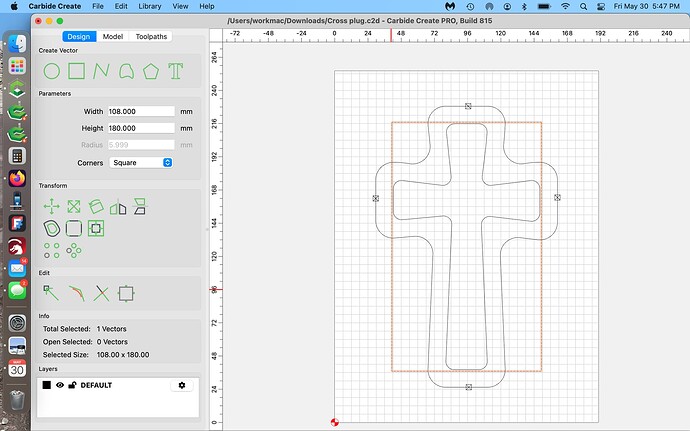
Task: Switch to the Model tab
Action: pos(113,37)
